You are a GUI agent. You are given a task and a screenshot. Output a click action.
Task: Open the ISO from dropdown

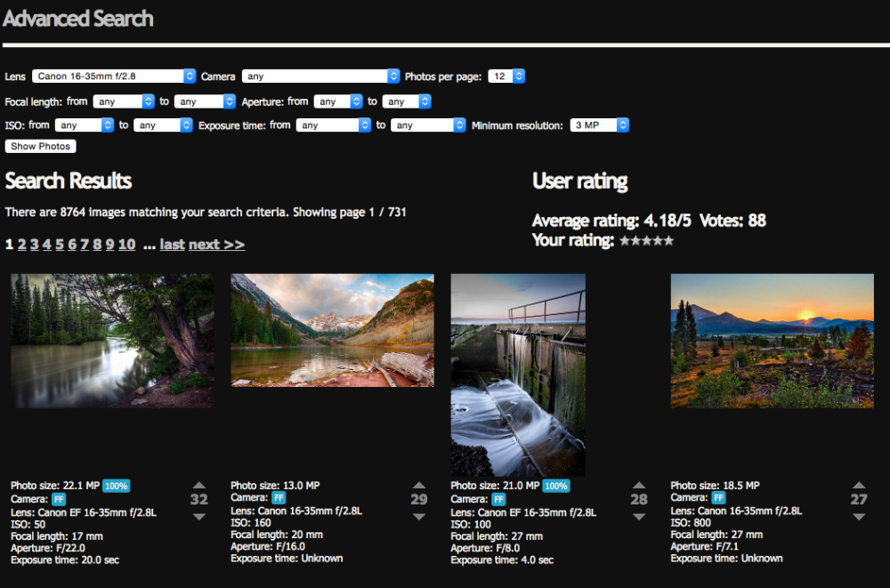pyautogui.click(x=85, y=125)
